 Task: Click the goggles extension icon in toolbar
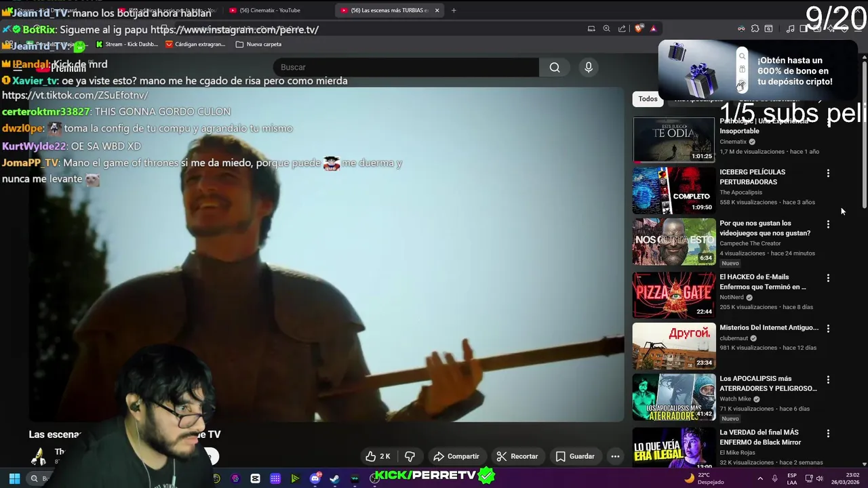(x=741, y=28)
